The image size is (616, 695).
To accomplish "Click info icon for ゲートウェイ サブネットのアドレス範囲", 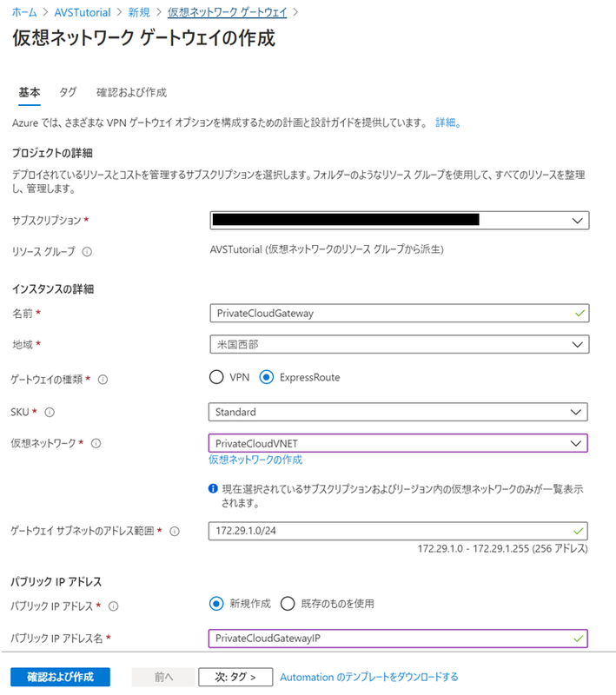I will click(175, 531).
